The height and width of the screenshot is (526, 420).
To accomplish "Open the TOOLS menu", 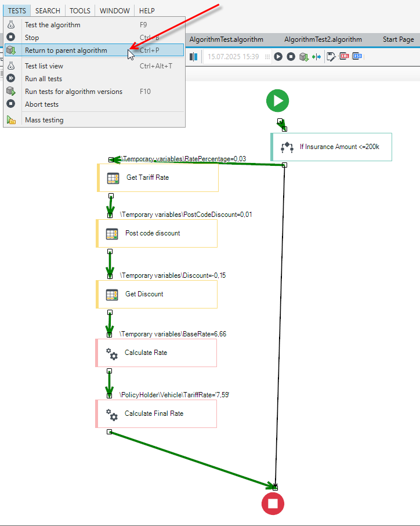I will [x=80, y=11].
